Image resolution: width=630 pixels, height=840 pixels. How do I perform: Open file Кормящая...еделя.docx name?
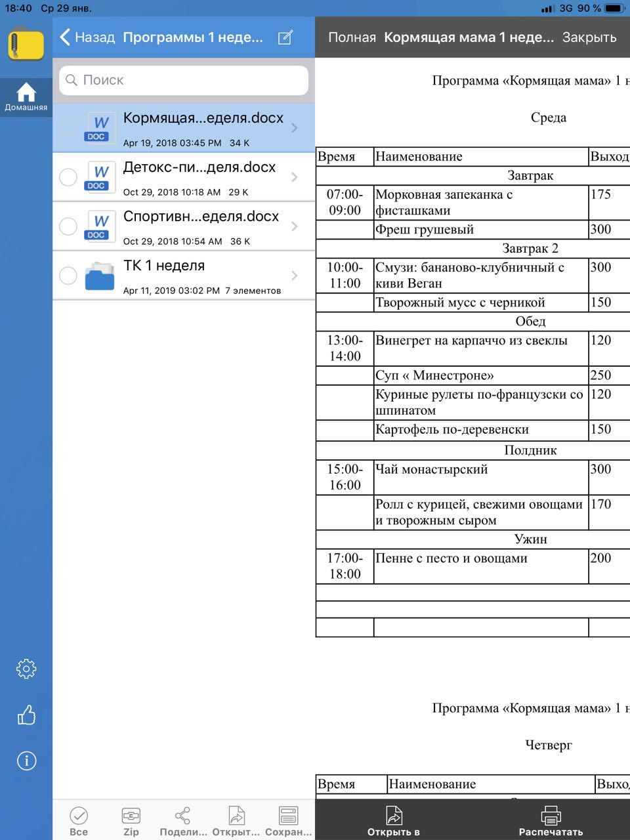(x=203, y=118)
